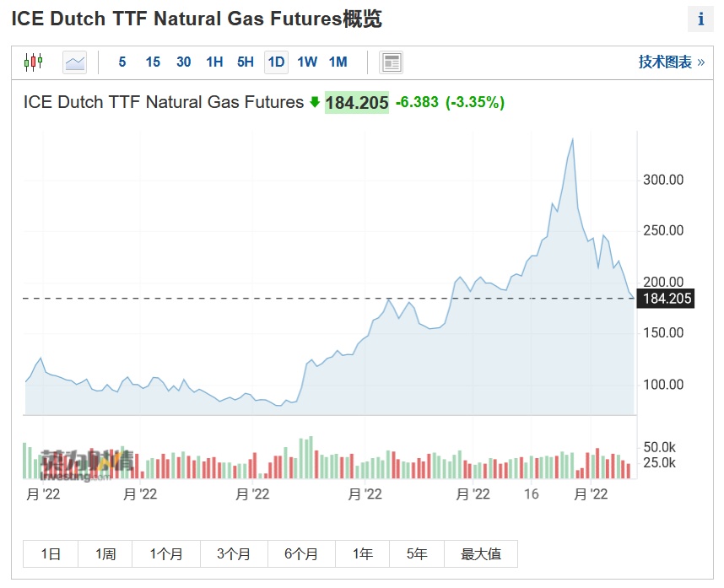
Task: Show the 最大值 time range
Action: click(x=481, y=554)
